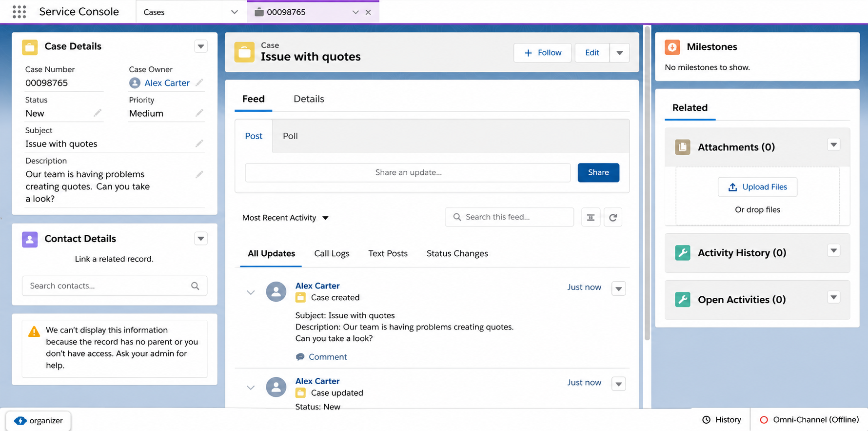The image size is (868, 431).
Task: Open Contact Details panel dropdown menu
Action: tap(201, 239)
